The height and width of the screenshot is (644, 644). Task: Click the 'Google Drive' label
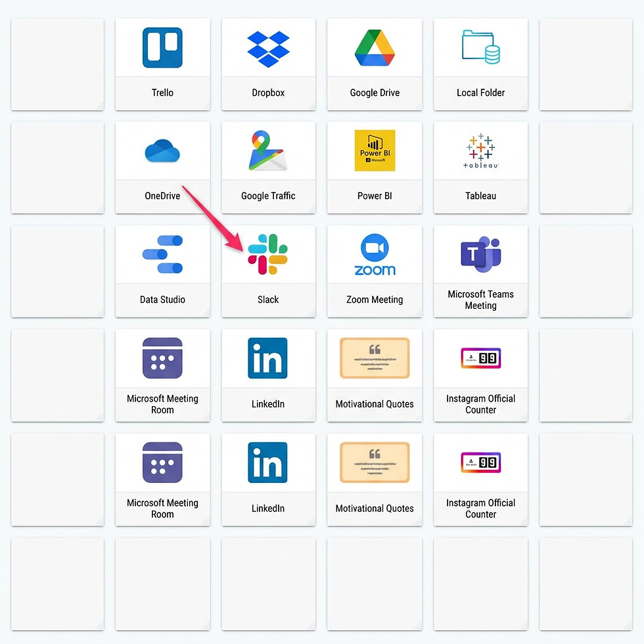point(375,93)
